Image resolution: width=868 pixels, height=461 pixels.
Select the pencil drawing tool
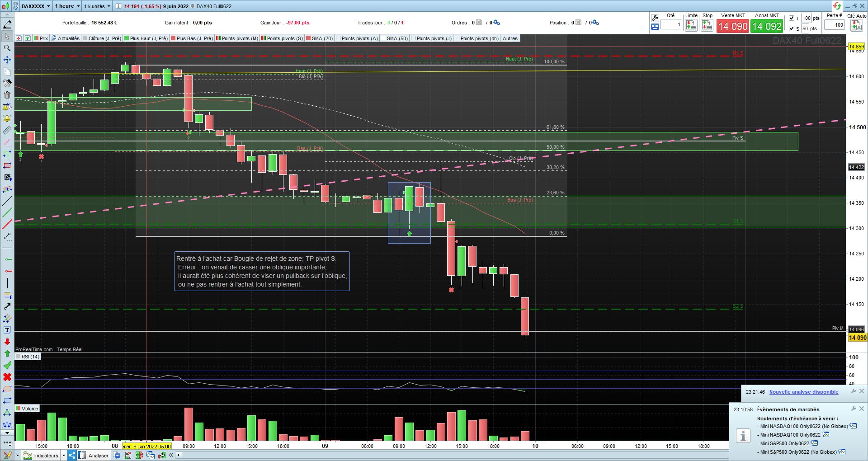click(7, 24)
